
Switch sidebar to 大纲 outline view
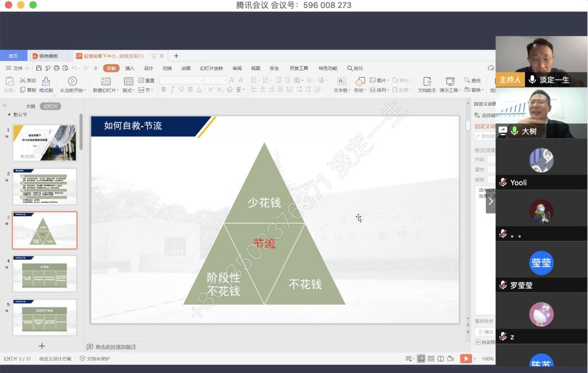(30, 106)
